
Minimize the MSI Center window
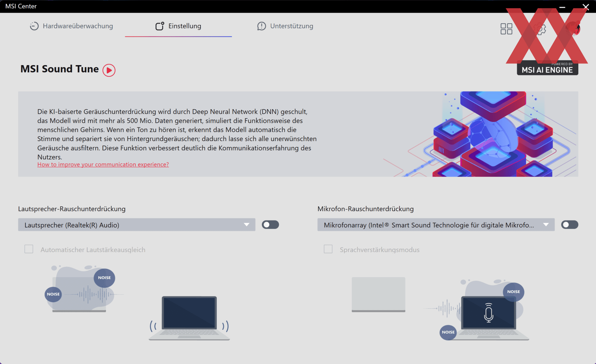(562, 7)
